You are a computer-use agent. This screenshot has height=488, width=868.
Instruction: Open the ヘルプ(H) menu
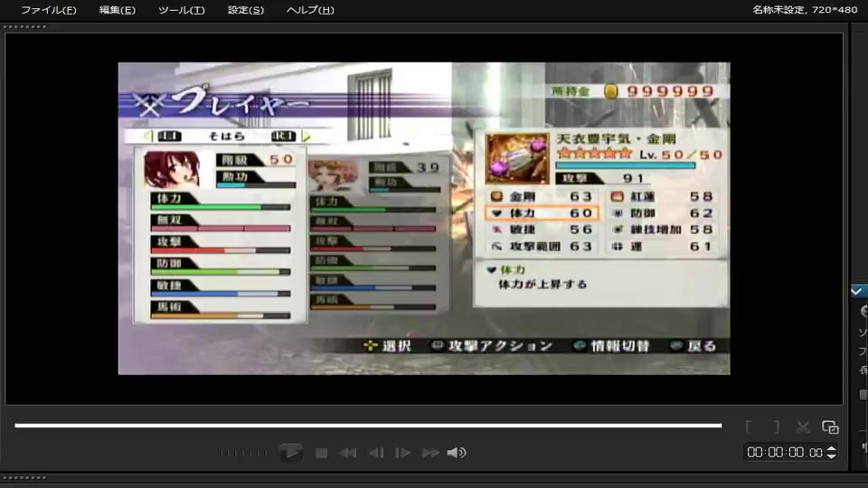[x=310, y=10]
